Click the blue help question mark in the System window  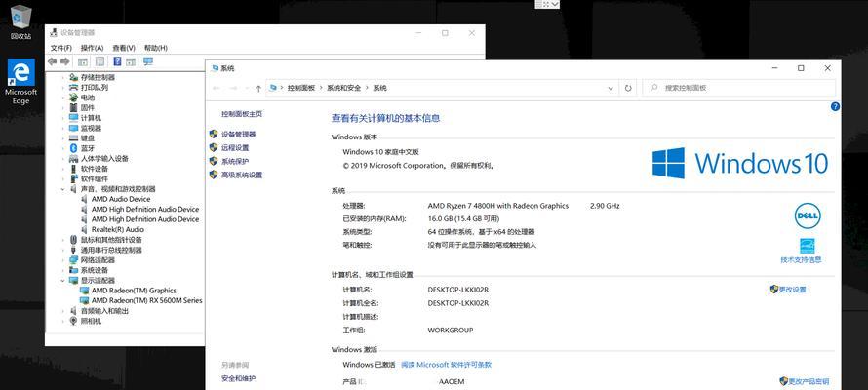[x=836, y=107]
